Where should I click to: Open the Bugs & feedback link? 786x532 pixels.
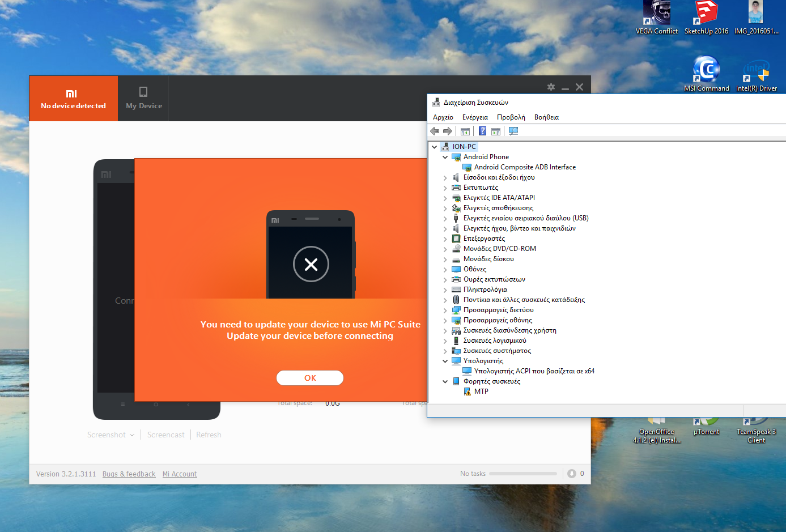129,474
